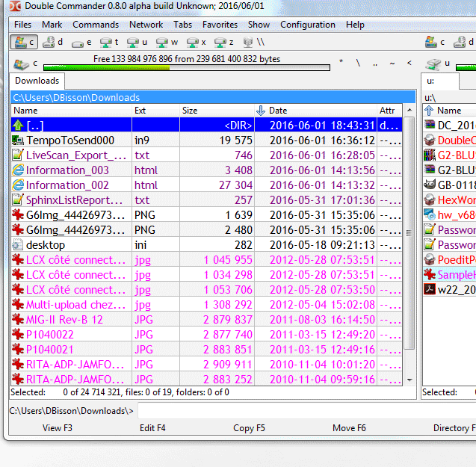Screen dimensions: 476x467
Task: Go to home with the ~ button
Action: 392,63
